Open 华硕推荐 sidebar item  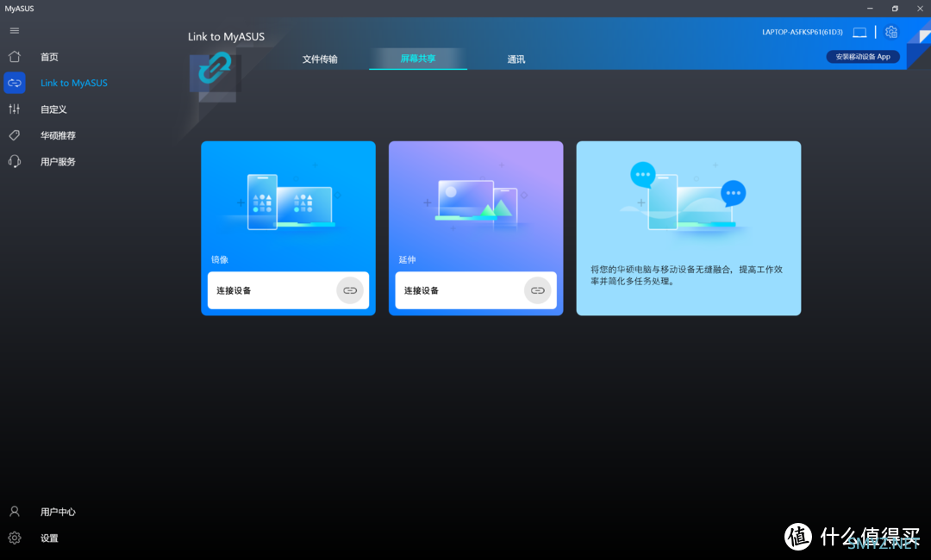[x=58, y=135]
